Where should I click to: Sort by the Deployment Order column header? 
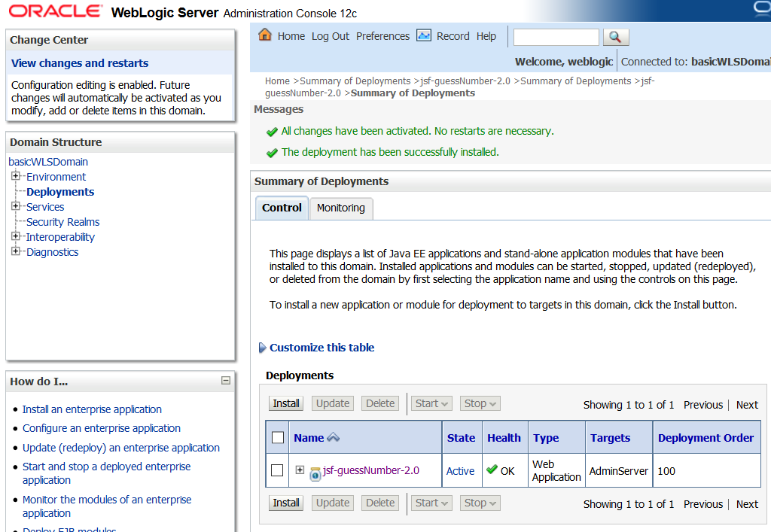coord(705,438)
